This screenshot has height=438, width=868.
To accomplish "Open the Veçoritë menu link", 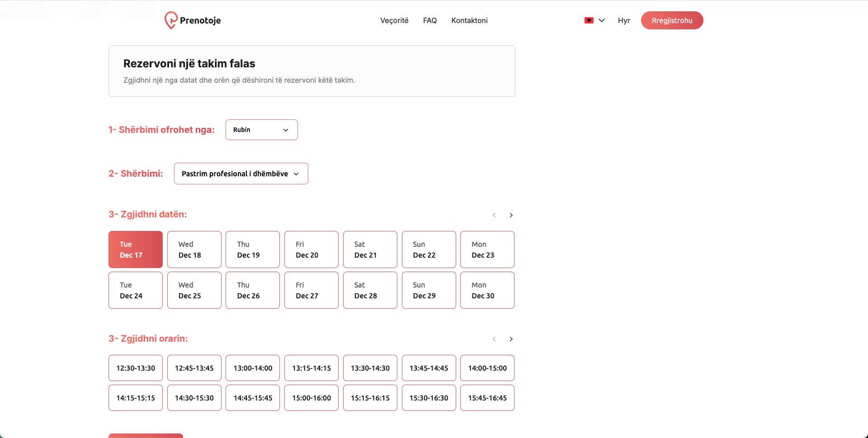I will click(394, 20).
